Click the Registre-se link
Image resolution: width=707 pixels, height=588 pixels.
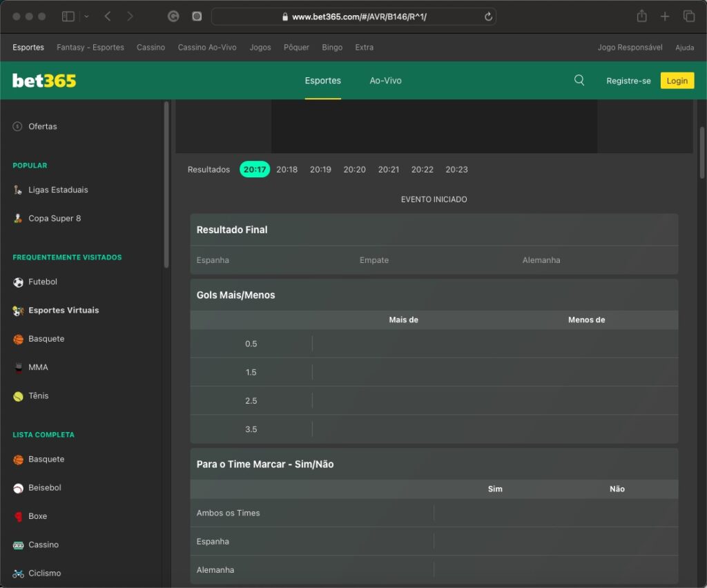pos(628,81)
